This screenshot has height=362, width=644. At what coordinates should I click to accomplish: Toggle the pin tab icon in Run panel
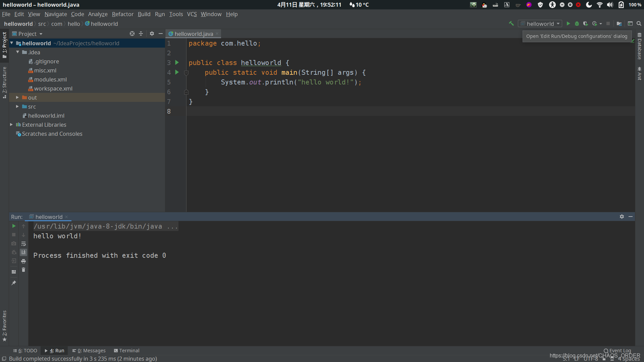[14, 283]
